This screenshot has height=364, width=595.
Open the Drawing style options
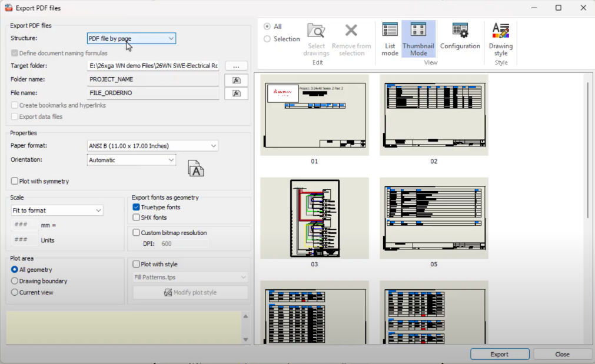[501, 39]
